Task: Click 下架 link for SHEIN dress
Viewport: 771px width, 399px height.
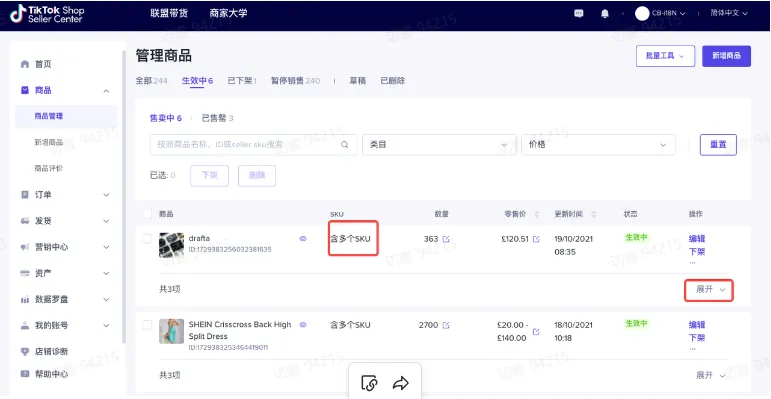Action: [x=697, y=338]
